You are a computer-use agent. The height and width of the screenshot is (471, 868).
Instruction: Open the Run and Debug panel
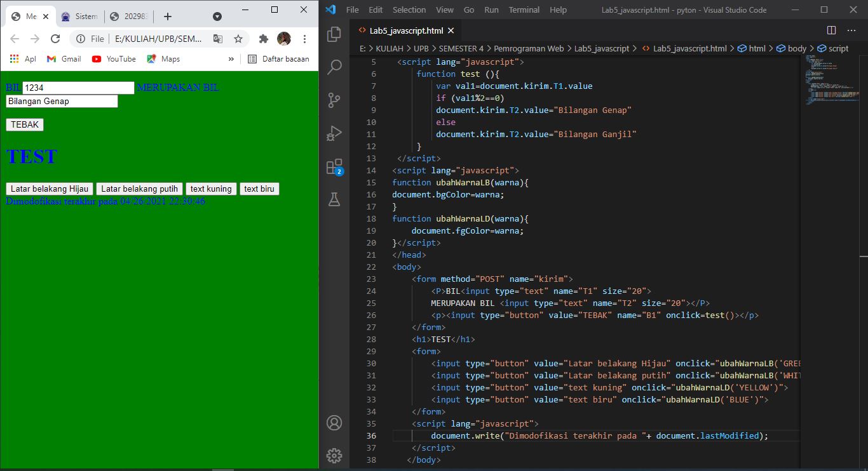[x=334, y=133]
